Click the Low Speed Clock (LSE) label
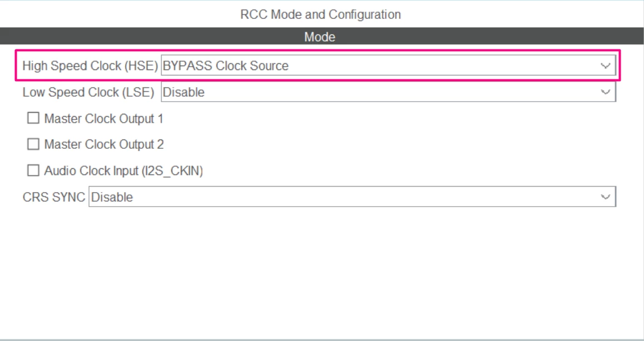This screenshot has width=644, height=341. (88, 92)
